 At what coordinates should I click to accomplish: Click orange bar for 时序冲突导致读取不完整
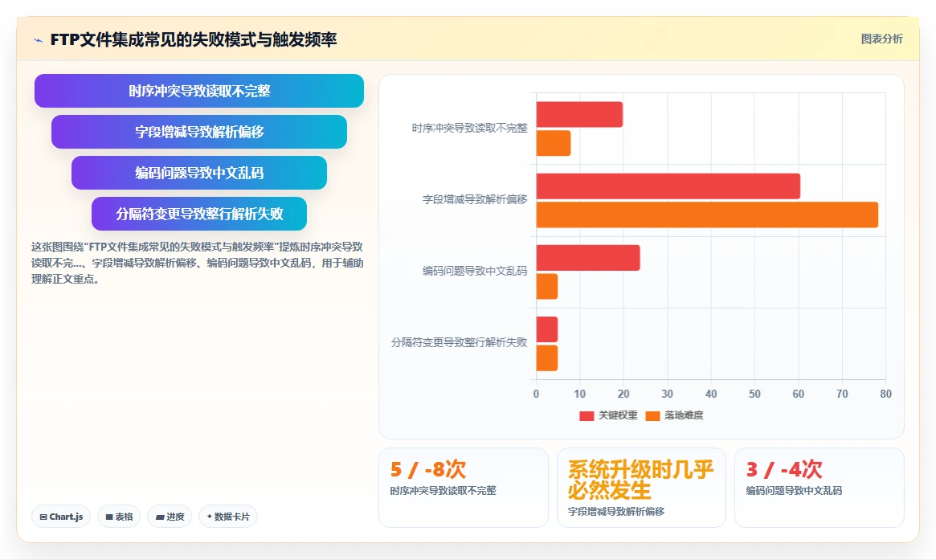click(554, 143)
